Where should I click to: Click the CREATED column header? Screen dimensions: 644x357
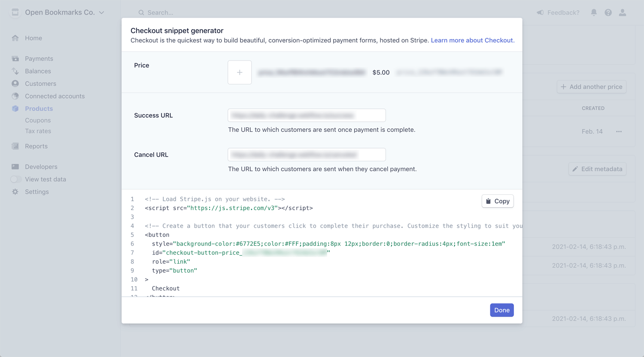[x=593, y=108]
